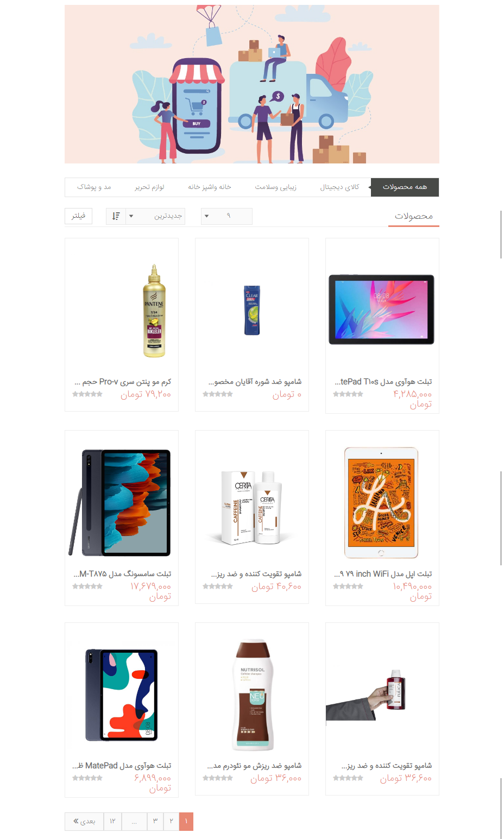Rate the Huawei MatePad tablet stars
This screenshot has height=839, width=504.
[x=87, y=778]
